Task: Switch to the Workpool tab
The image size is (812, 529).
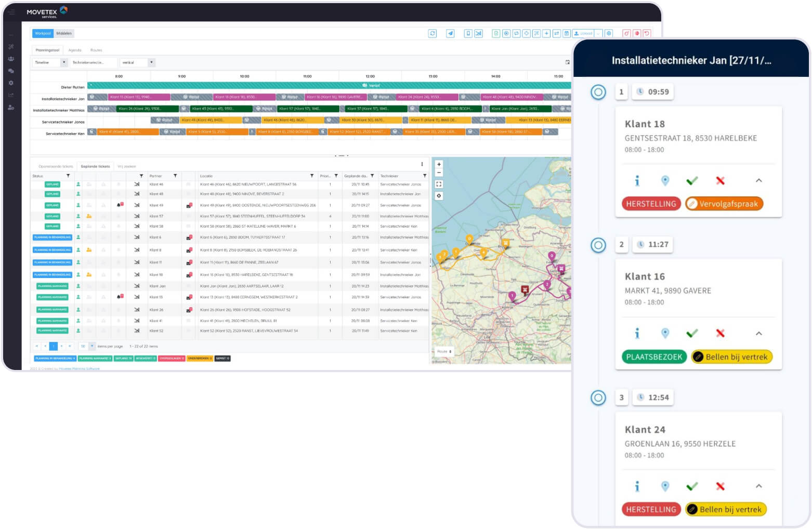Action: [x=43, y=33]
